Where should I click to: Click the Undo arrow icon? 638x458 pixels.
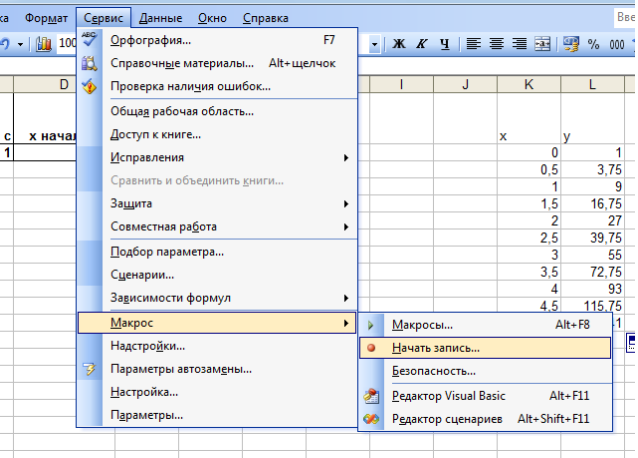(x=6, y=44)
